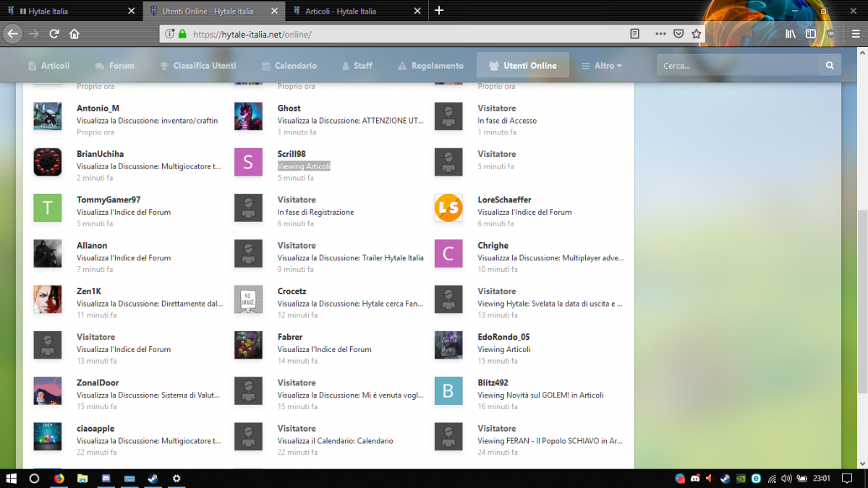Open page actions three-dot menu

[x=660, y=33]
